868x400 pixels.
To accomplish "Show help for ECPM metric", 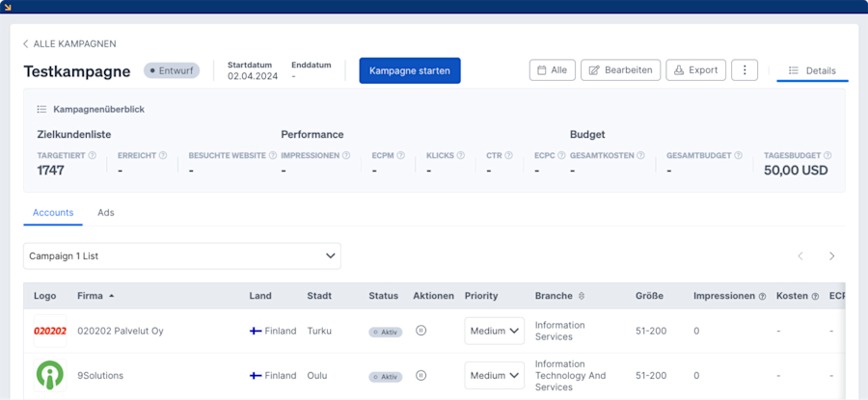I will click(401, 155).
